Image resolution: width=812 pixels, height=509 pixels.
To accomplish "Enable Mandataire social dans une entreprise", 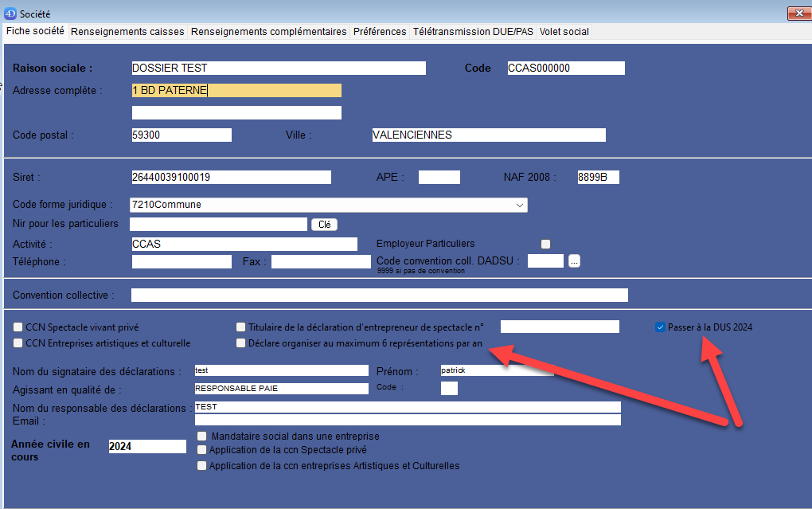I will 201,437.
